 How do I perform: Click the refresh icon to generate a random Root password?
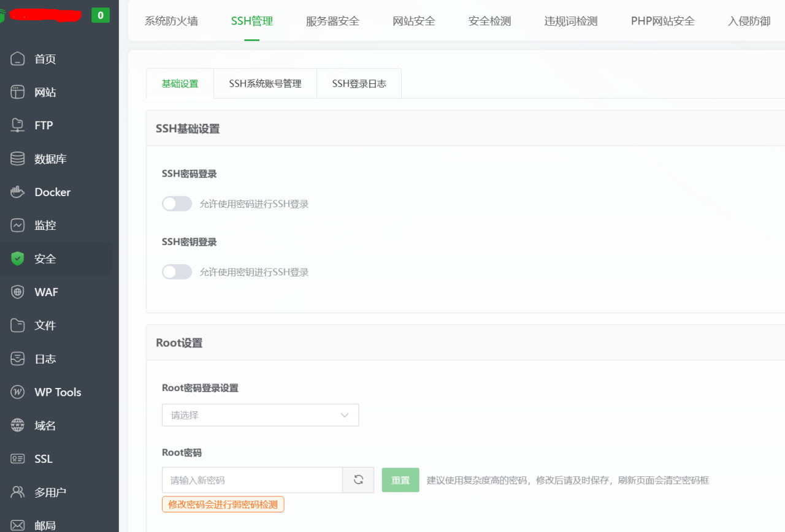[359, 480]
